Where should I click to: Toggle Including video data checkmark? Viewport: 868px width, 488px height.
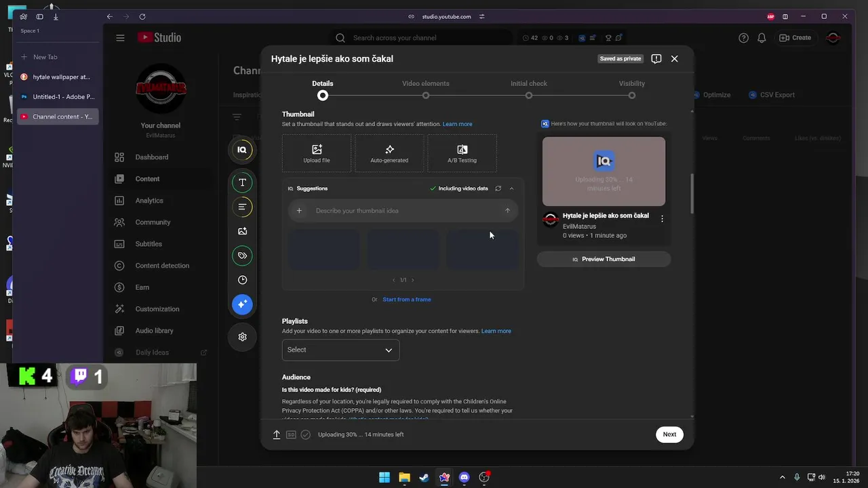tap(433, 188)
